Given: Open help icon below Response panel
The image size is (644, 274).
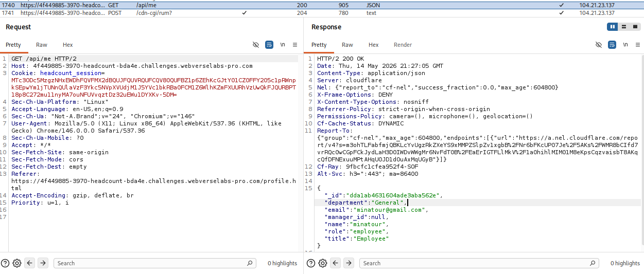Looking at the screenshot, I should pyautogui.click(x=311, y=263).
